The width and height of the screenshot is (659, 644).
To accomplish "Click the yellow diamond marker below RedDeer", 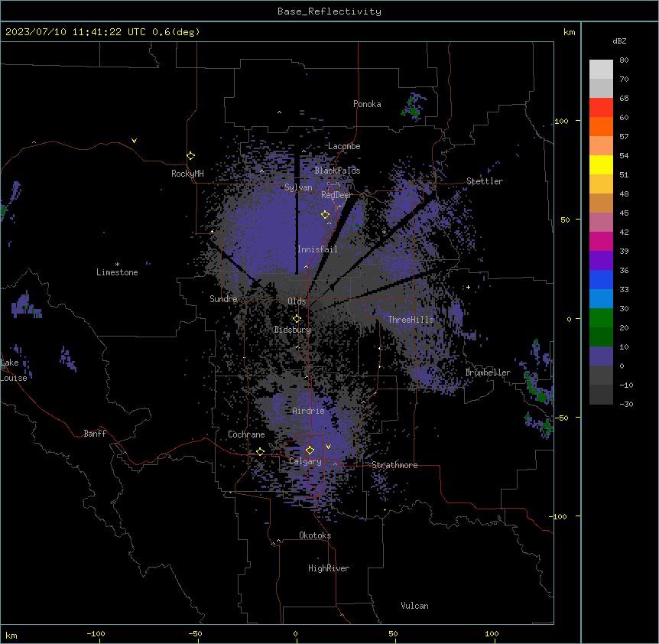I will click(x=326, y=215).
